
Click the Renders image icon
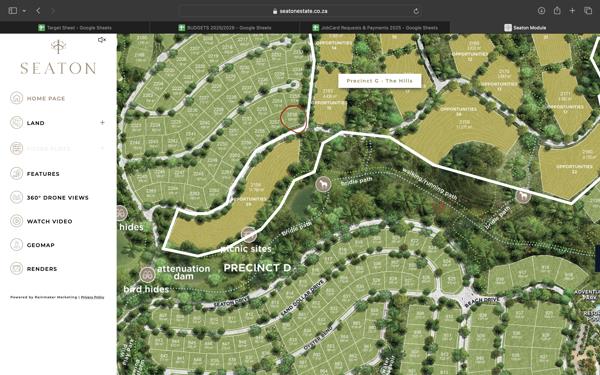[x=16, y=268]
